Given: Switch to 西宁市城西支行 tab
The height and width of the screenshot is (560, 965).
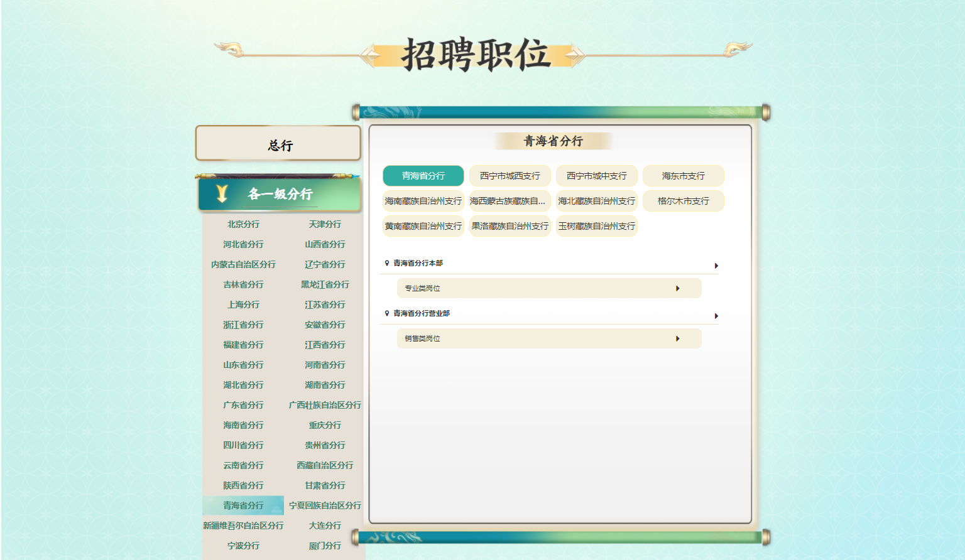Looking at the screenshot, I should tap(510, 176).
